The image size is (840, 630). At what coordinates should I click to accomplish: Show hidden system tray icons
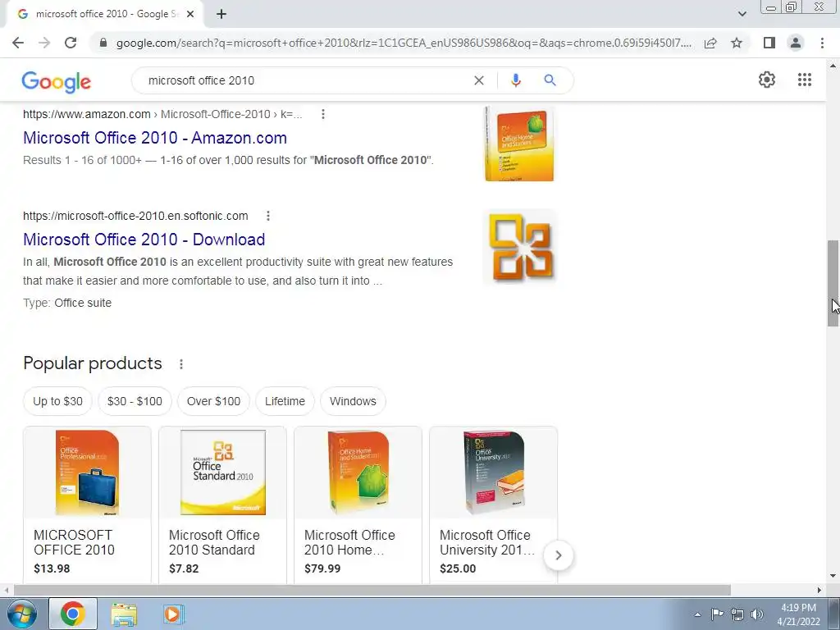click(x=697, y=614)
